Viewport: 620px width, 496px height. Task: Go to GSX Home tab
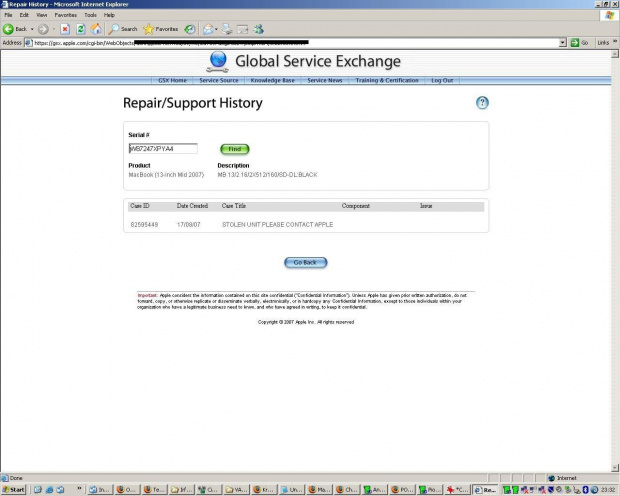(x=172, y=80)
